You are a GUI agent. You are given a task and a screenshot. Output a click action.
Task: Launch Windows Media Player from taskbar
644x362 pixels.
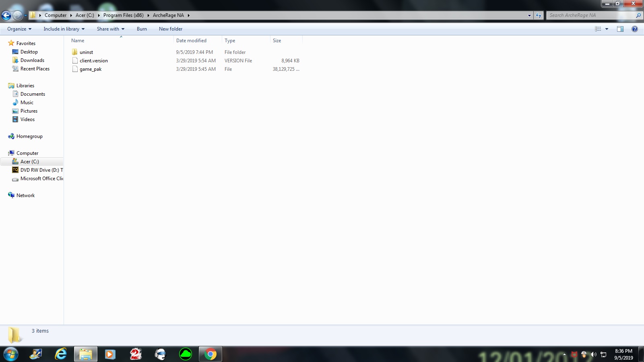click(x=110, y=354)
